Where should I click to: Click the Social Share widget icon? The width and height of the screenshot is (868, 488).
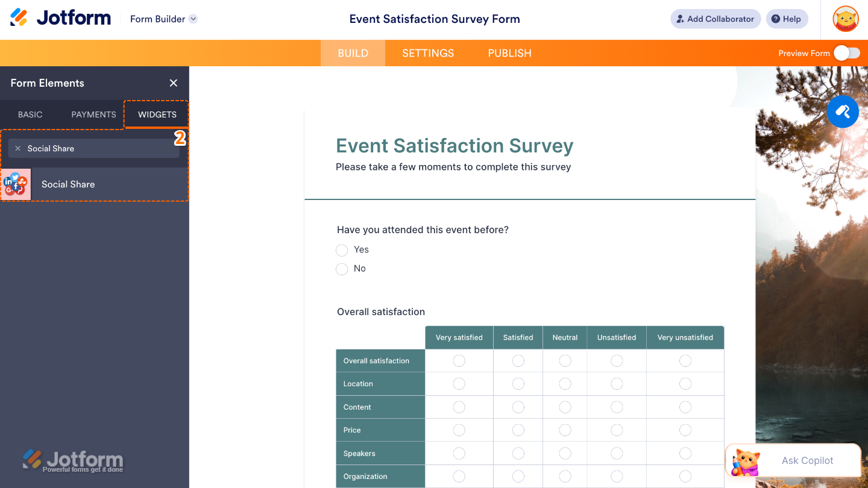[16, 184]
